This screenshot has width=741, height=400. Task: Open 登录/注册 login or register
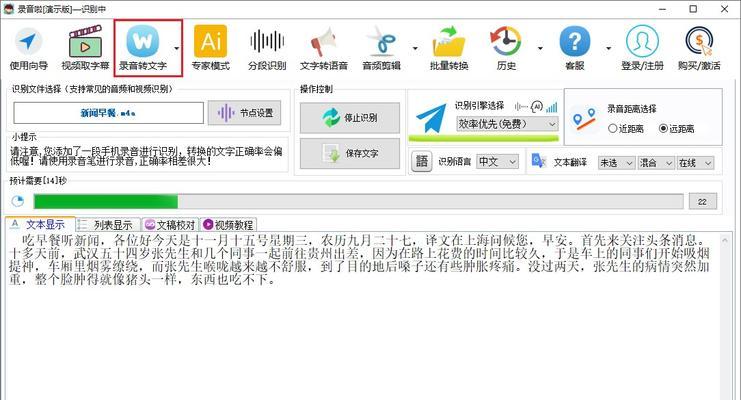(x=642, y=48)
